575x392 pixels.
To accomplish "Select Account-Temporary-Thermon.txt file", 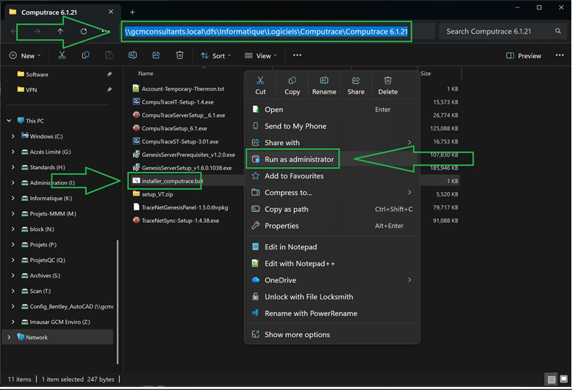I will pos(178,89).
